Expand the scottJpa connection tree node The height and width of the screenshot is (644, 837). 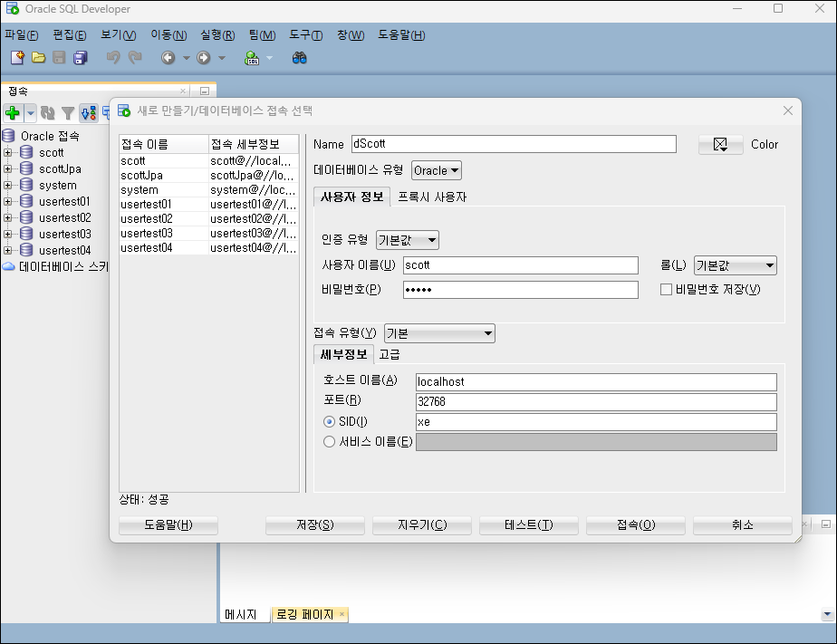pyautogui.click(x=7, y=168)
